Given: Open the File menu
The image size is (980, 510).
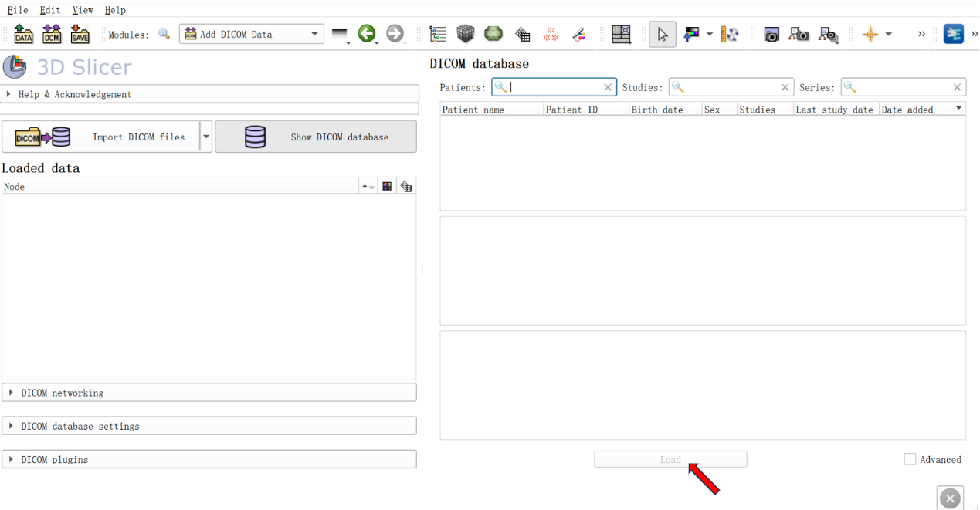Looking at the screenshot, I should pyautogui.click(x=18, y=10).
